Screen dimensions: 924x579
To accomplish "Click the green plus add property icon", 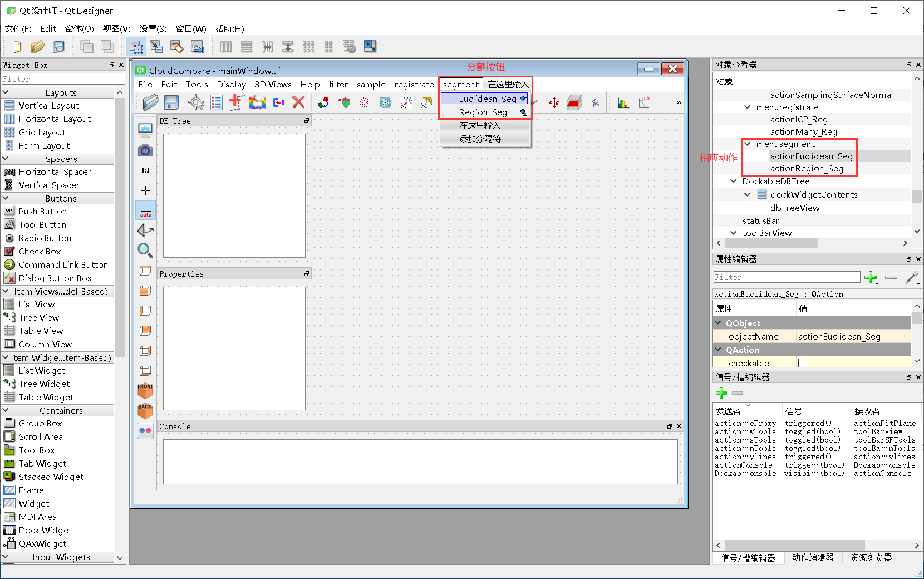I will coord(871,277).
